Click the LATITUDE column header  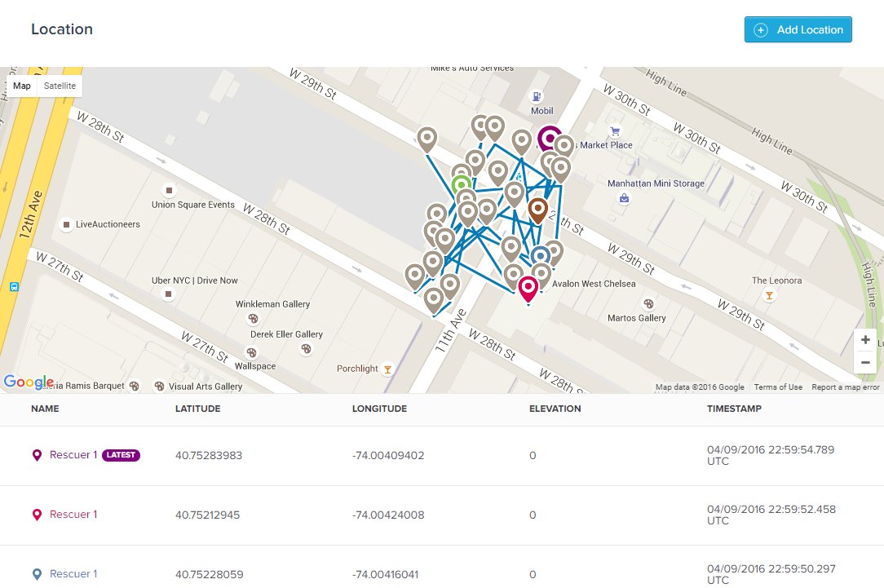(x=198, y=409)
